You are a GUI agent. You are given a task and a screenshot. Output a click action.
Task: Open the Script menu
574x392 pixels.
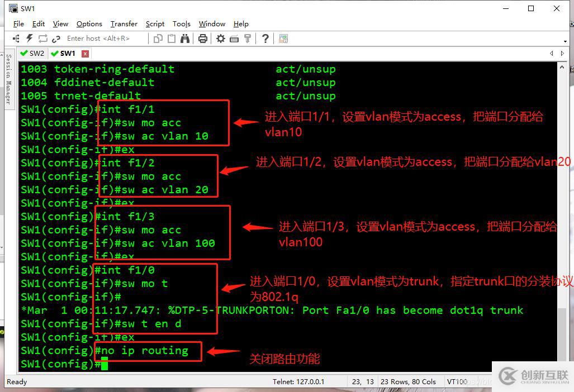tap(155, 24)
